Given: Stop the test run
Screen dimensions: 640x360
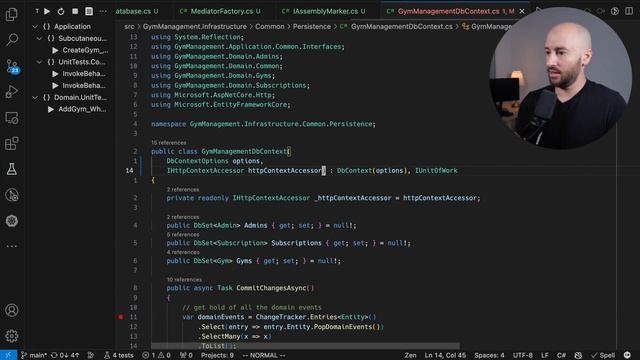Looking at the screenshot, I should click(x=75, y=11).
